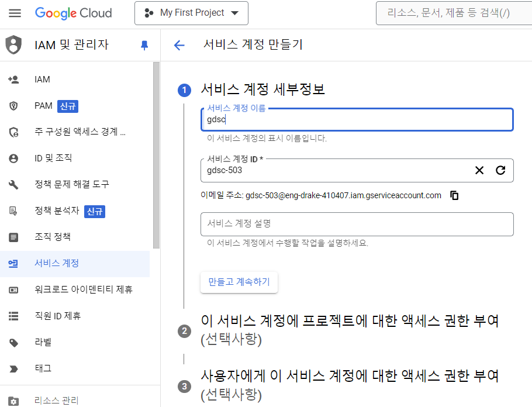The width and height of the screenshot is (532, 407).
Task: Click the email text gdsc-503@eng-drake-410407
Action: 343,195
